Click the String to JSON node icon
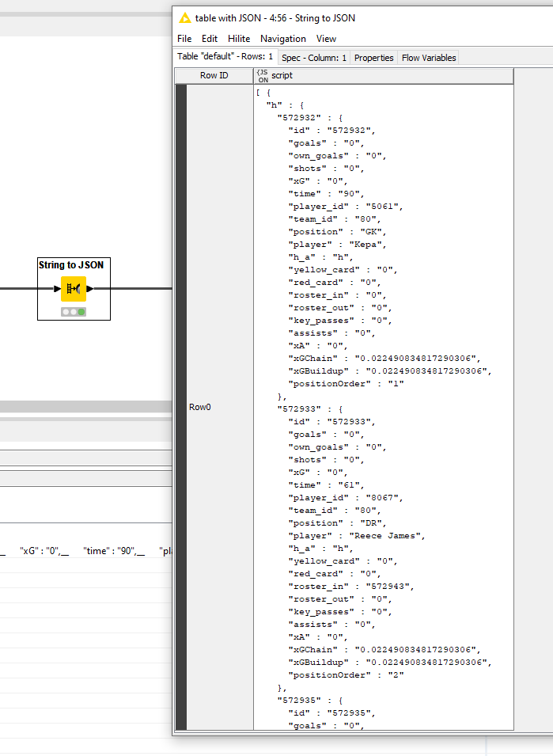 click(x=74, y=289)
